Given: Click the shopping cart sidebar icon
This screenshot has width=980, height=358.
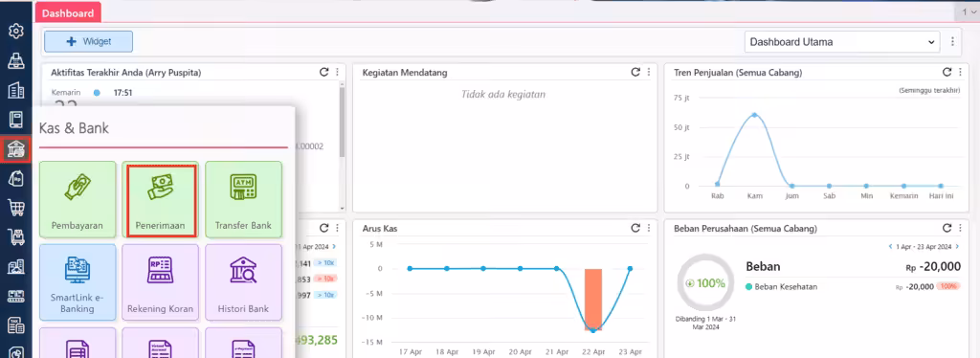Looking at the screenshot, I should [x=15, y=208].
